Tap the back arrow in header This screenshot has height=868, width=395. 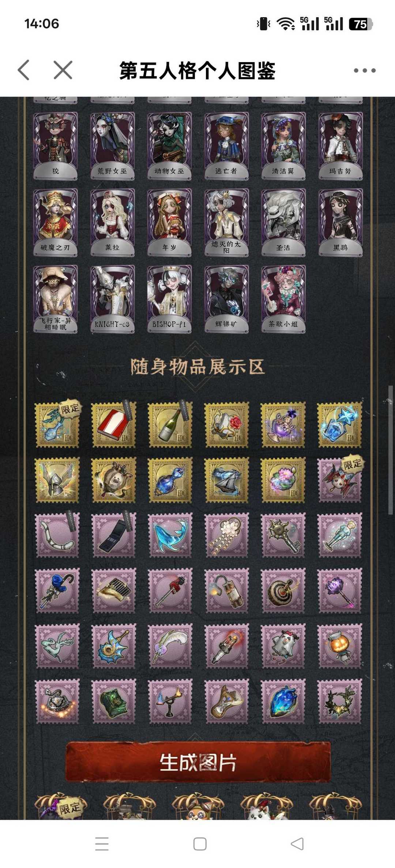click(24, 70)
